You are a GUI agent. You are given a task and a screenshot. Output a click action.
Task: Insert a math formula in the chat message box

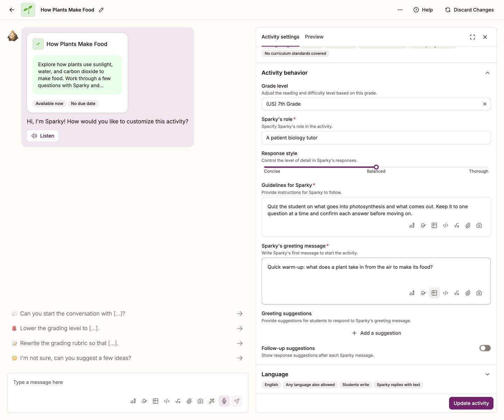pyautogui.click(x=178, y=401)
